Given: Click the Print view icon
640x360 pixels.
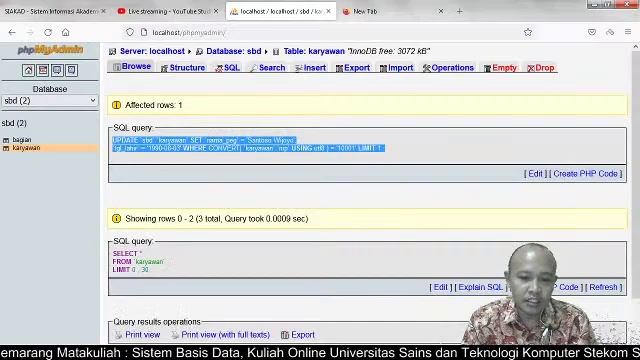Looking at the screenshot, I should 118,335.
